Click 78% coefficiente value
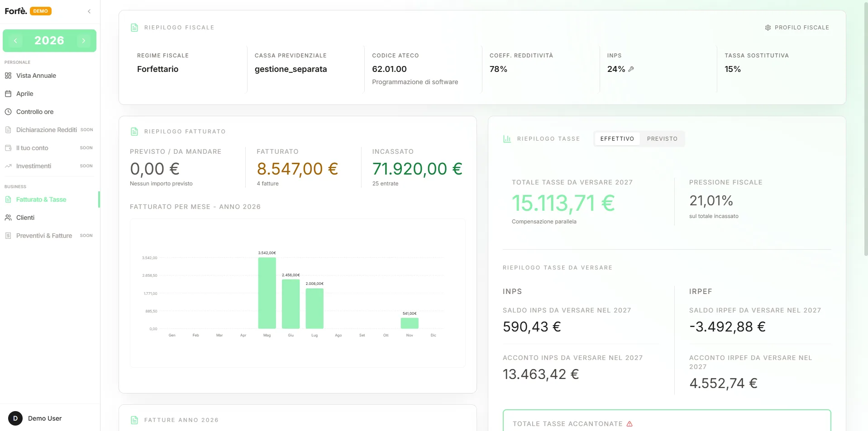 click(498, 69)
